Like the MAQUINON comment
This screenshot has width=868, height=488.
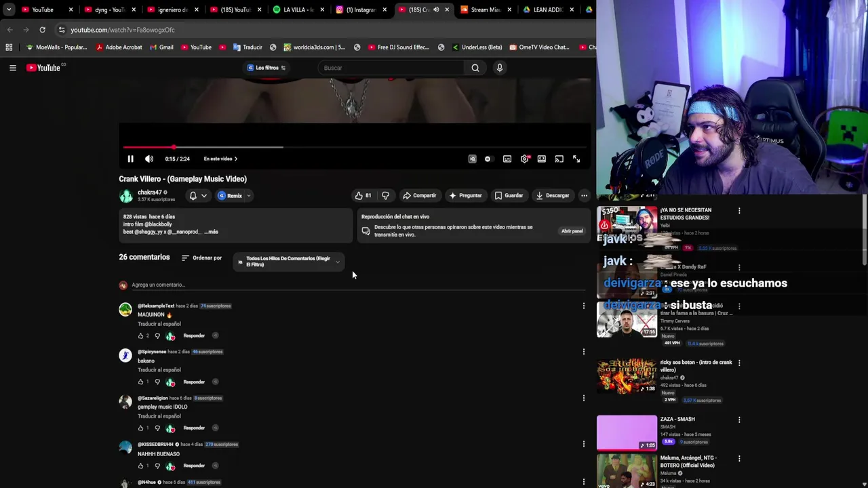tap(141, 335)
